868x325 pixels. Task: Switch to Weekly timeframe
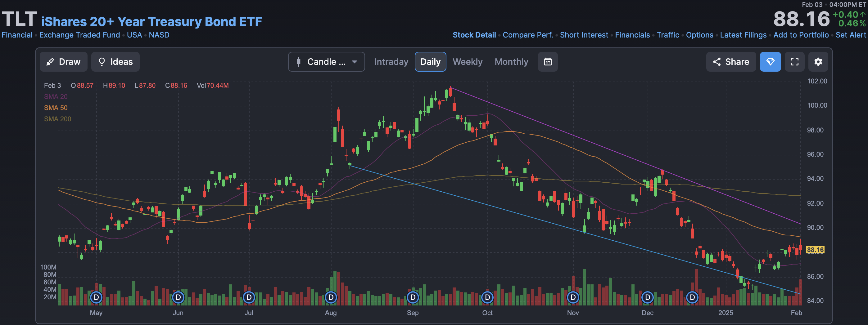coord(467,62)
